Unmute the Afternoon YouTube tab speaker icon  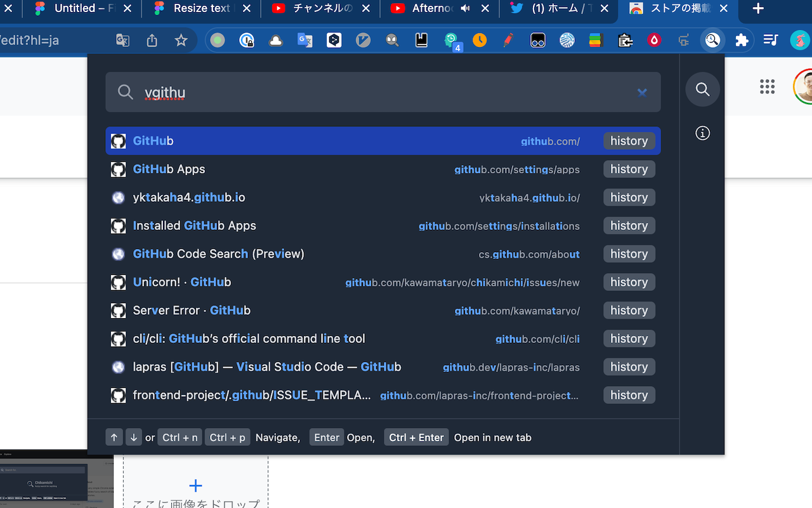coord(465,9)
